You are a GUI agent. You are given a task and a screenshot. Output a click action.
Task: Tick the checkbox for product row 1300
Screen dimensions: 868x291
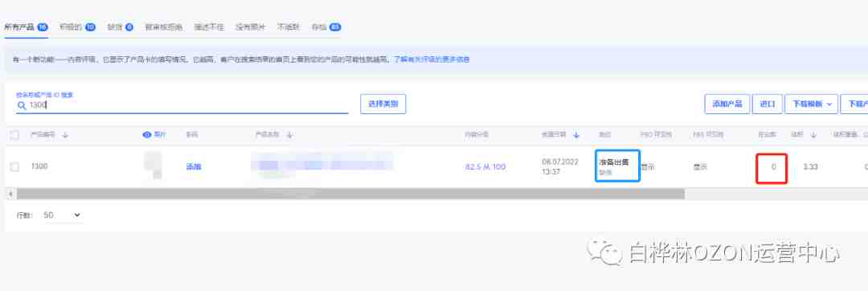(14, 166)
